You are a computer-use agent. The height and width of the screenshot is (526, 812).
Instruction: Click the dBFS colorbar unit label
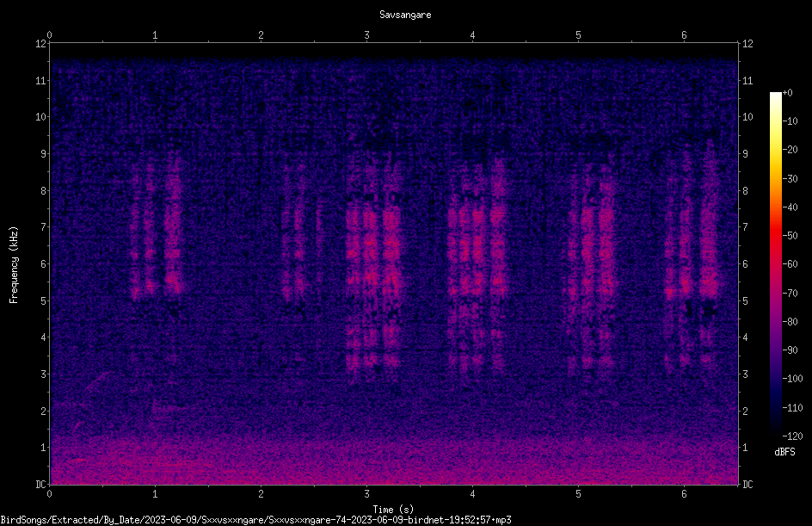(x=784, y=452)
